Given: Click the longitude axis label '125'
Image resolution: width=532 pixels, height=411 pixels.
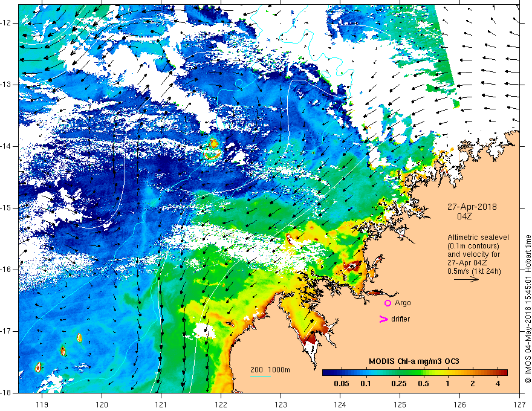Looking at the screenshot, I should click(x=400, y=404).
